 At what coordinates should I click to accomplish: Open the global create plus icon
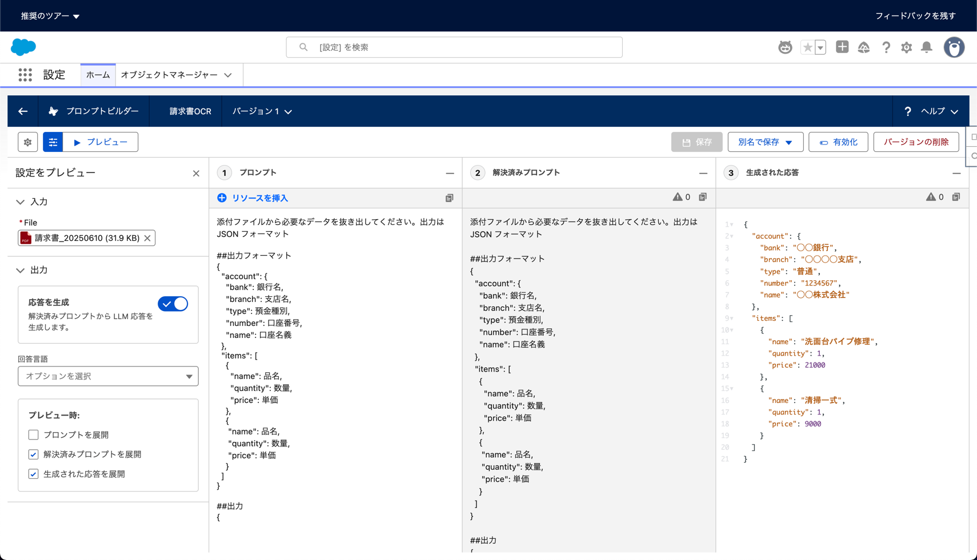[x=842, y=47]
